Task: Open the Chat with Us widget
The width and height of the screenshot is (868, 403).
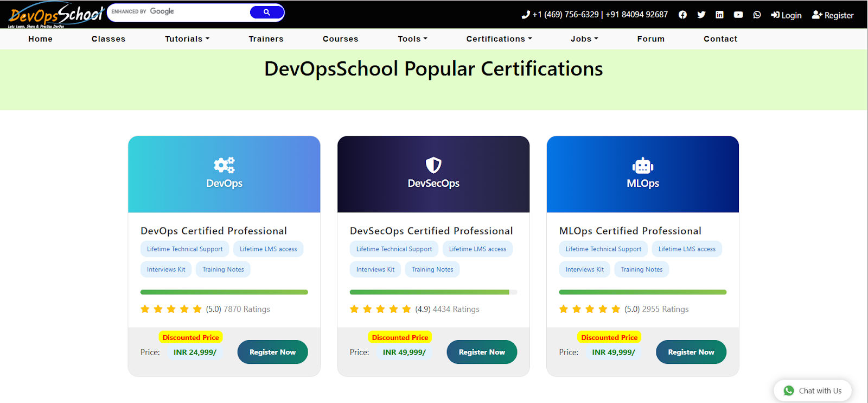Action: coord(813,391)
